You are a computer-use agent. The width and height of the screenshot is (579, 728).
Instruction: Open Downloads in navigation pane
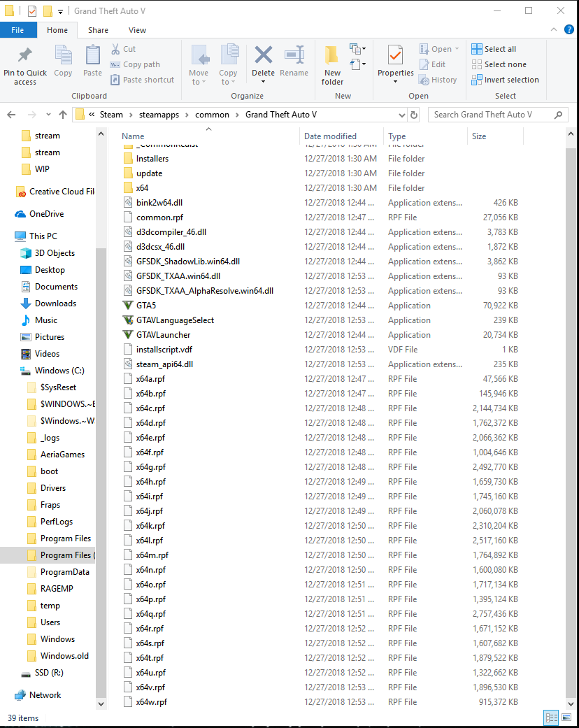[55, 304]
